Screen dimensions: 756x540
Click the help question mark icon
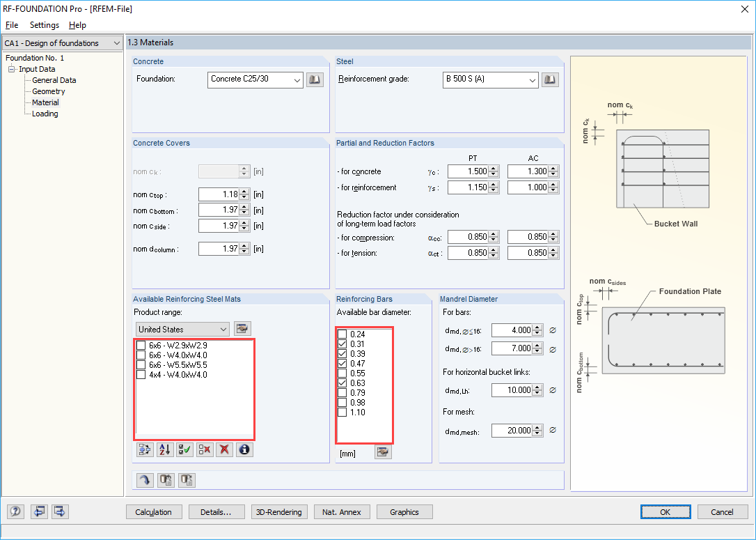coord(15,511)
